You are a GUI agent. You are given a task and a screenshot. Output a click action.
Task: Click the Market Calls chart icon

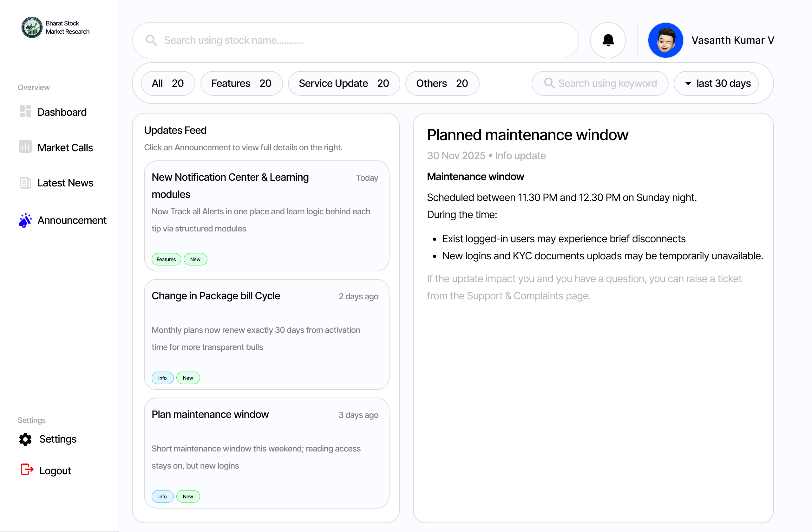[25, 147]
